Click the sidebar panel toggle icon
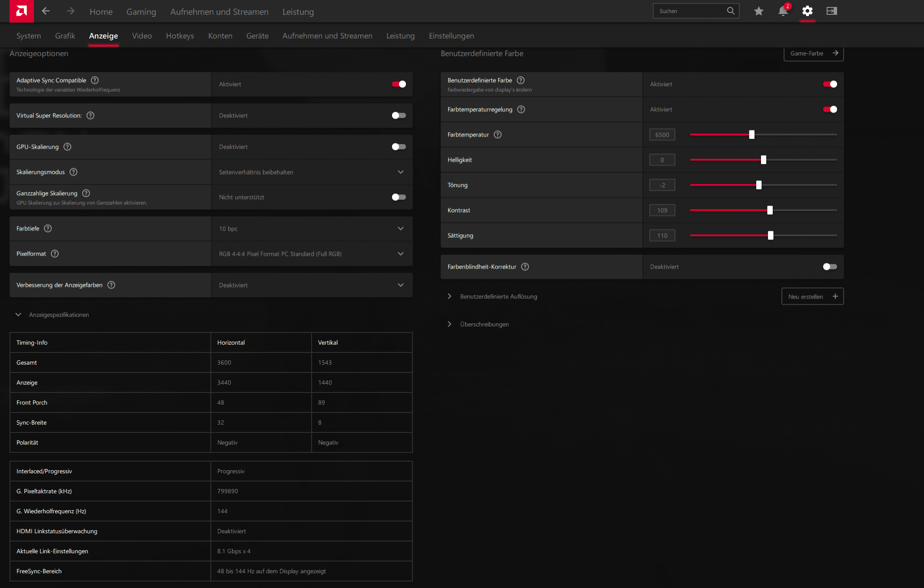The width and height of the screenshot is (924, 588). tap(831, 11)
